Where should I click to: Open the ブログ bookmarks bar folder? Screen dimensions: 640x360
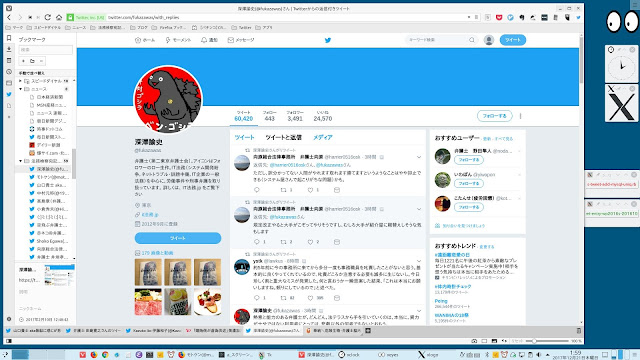tap(139, 28)
